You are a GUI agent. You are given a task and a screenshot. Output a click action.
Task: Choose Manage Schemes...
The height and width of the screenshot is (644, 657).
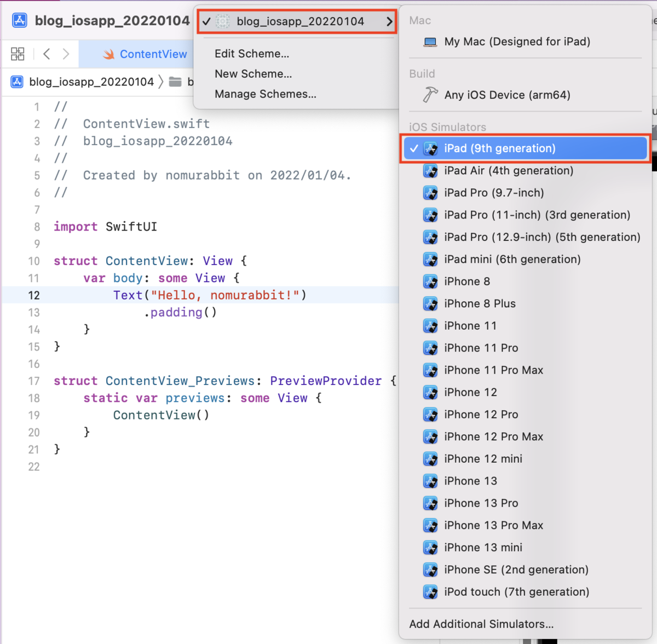click(266, 94)
